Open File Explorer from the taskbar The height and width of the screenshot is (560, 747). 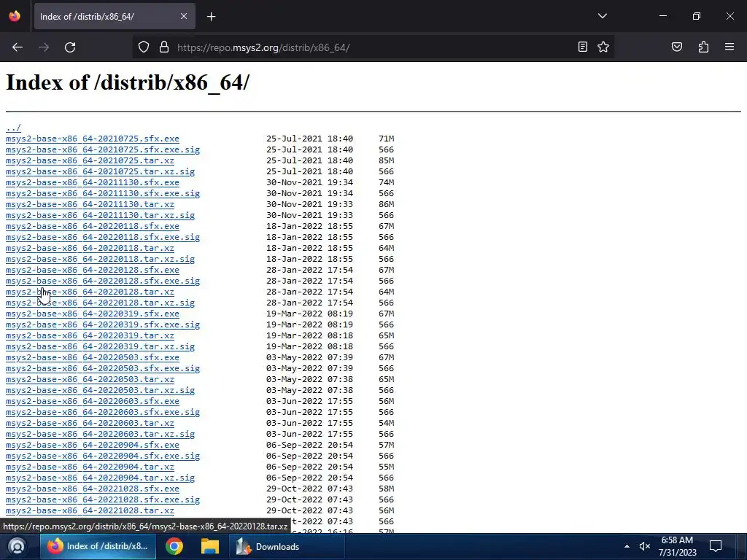click(x=209, y=547)
